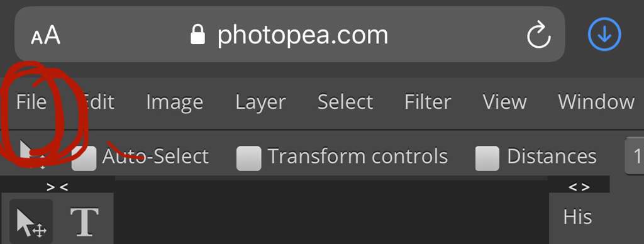Collapse the left toolbar with >< arrows
644x244 pixels.
click(57, 187)
